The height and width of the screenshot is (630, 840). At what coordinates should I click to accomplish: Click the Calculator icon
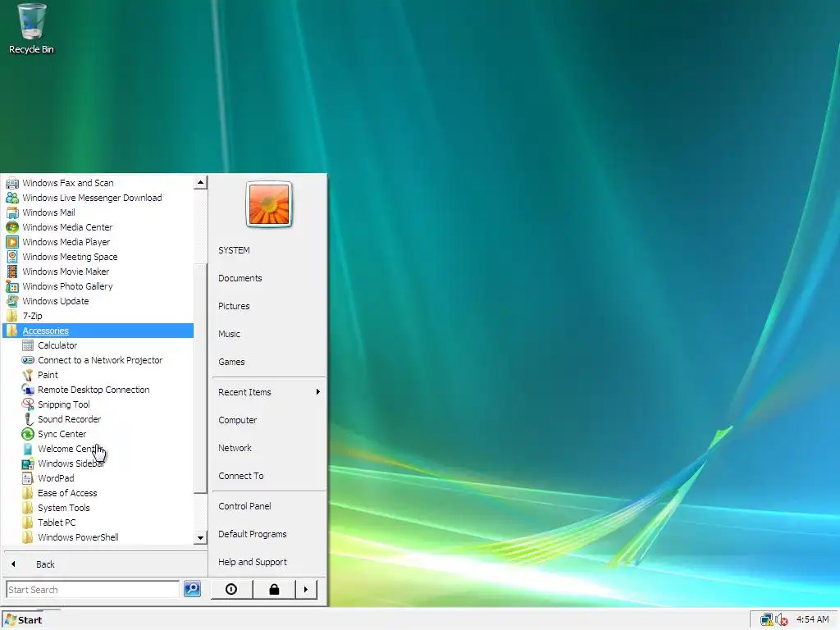pyautogui.click(x=28, y=345)
